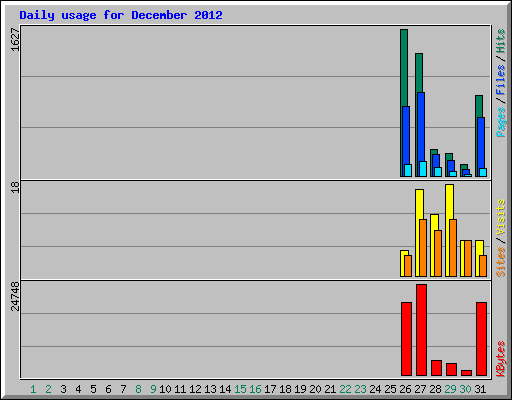
Task: Click the orange Sites bar for day 29
Action: tap(453, 248)
